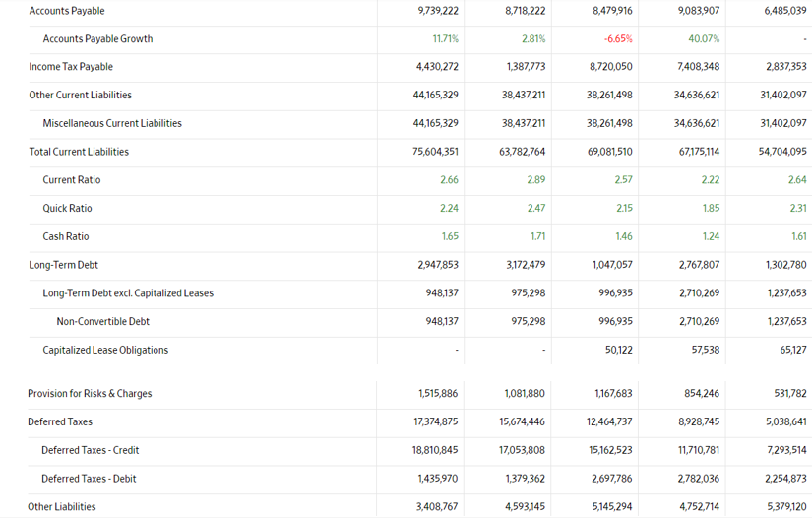Select Long-Term Debt value 2,947,853
Image resolution: width=812 pixels, height=518 pixels.
438,265
